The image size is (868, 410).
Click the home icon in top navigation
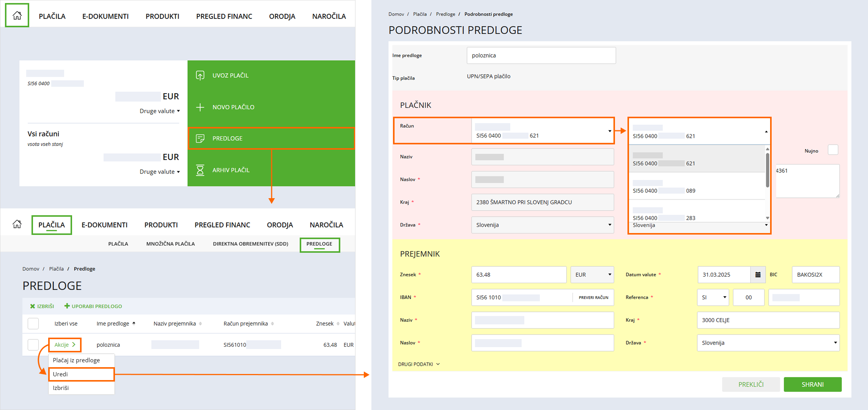click(17, 16)
